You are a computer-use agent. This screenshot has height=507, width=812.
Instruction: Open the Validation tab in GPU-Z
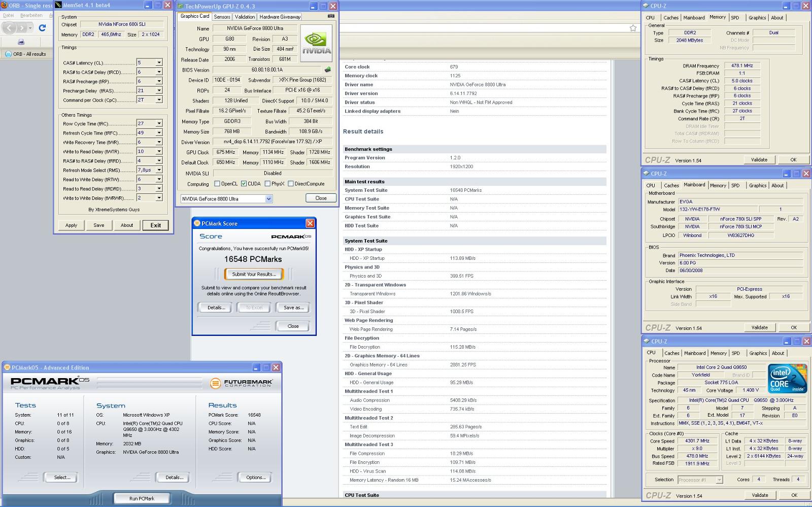pos(245,17)
